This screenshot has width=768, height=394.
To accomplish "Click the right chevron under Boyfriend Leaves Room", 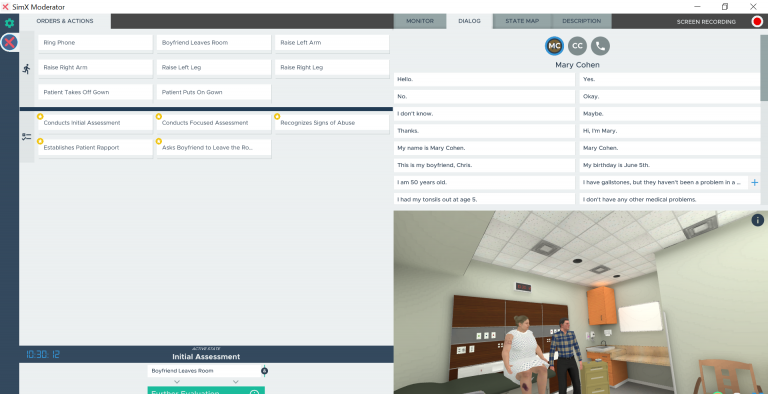I will [x=236, y=382].
